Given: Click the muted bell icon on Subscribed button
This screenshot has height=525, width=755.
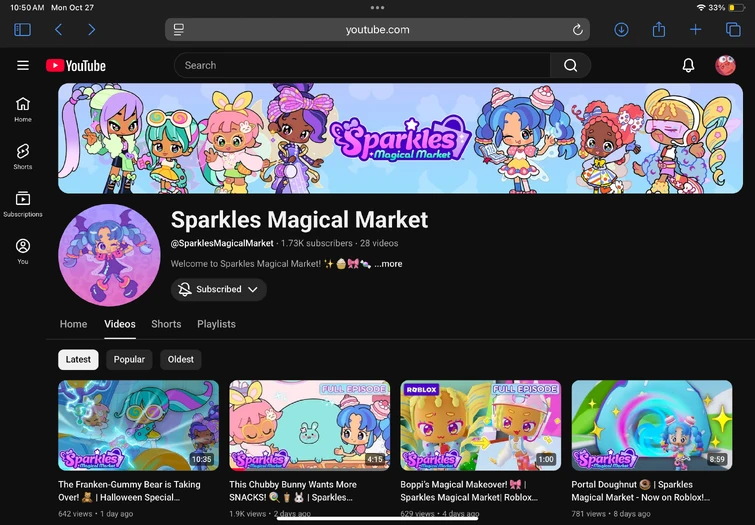Looking at the screenshot, I should click(x=184, y=289).
